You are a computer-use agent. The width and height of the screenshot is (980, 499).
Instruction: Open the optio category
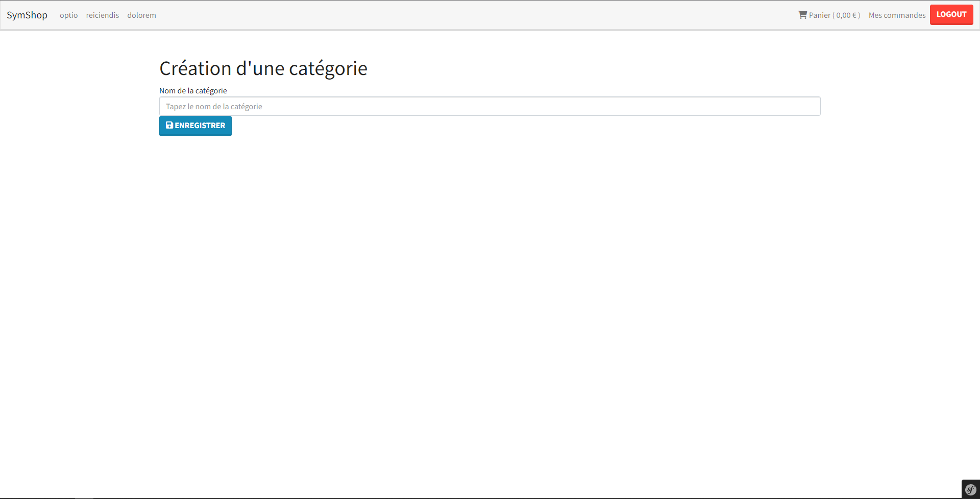point(68,15)
